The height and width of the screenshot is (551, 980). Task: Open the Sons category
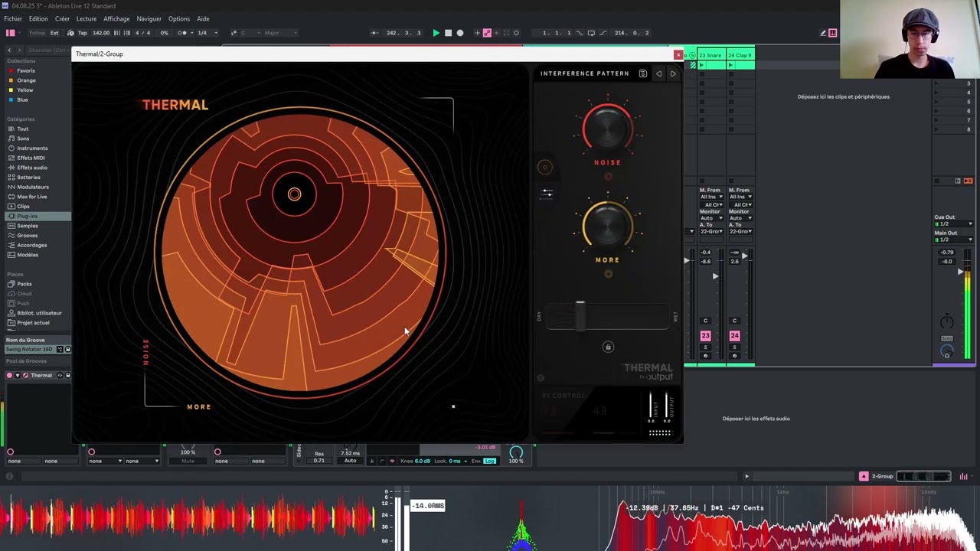tap(23, 139)
